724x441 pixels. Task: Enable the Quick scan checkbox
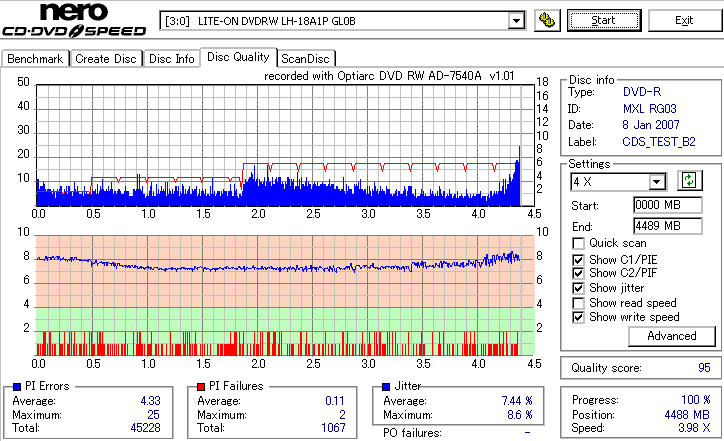(x=578, y=243)
